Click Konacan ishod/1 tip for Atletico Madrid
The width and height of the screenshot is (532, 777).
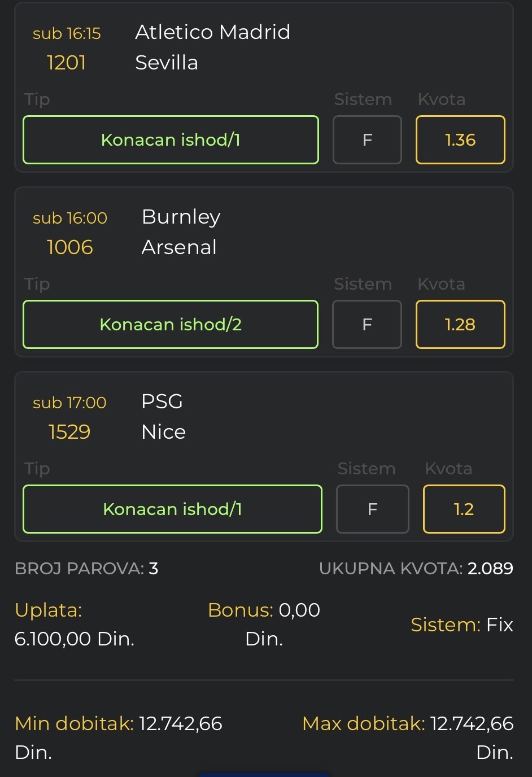(171, 140)
